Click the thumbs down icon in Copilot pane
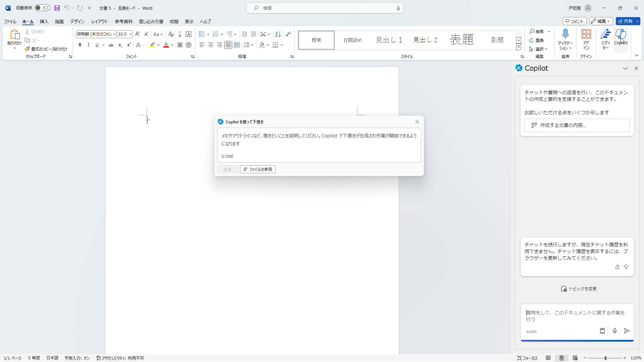Screen dimensions: 644x362 626,267
